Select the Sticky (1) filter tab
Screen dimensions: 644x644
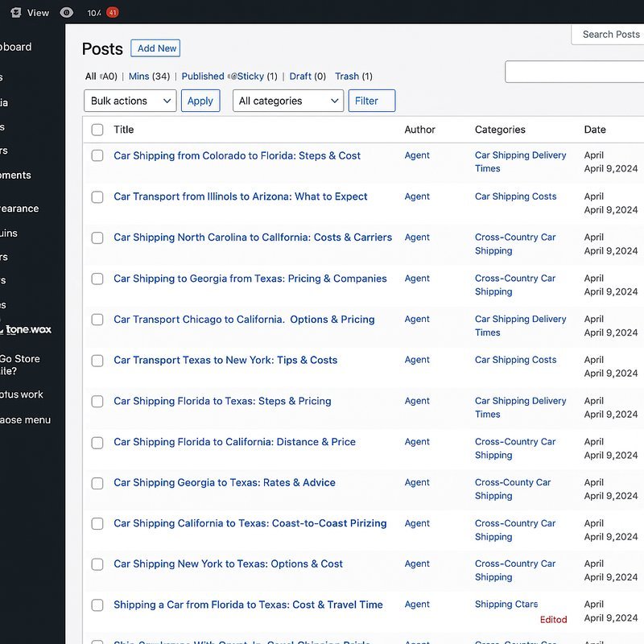click(x=257, y=76)
